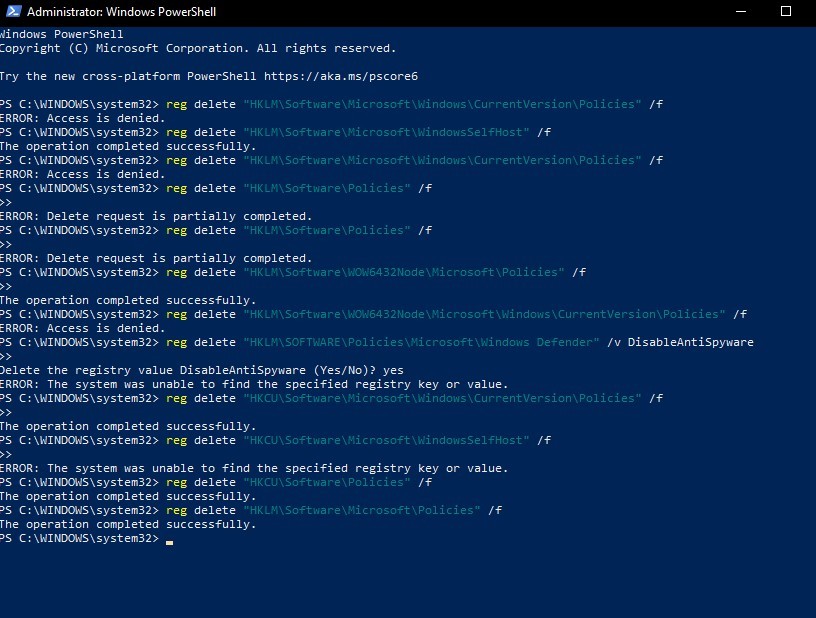
Task: Click the "HKCU\Software\Microsoft\WindowsSelfHost" path string
Action: pyautogui.click(x=387, y=440)
